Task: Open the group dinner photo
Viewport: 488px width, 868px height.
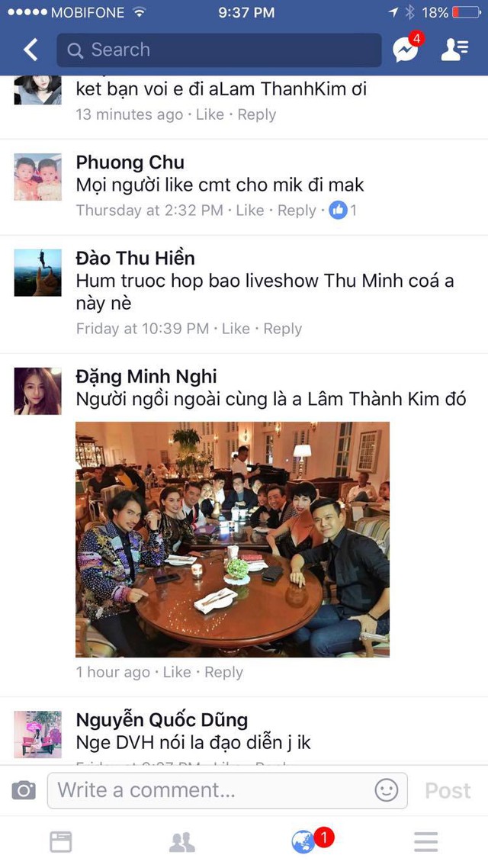Action: pyautogui.click(x=233, y=540)
